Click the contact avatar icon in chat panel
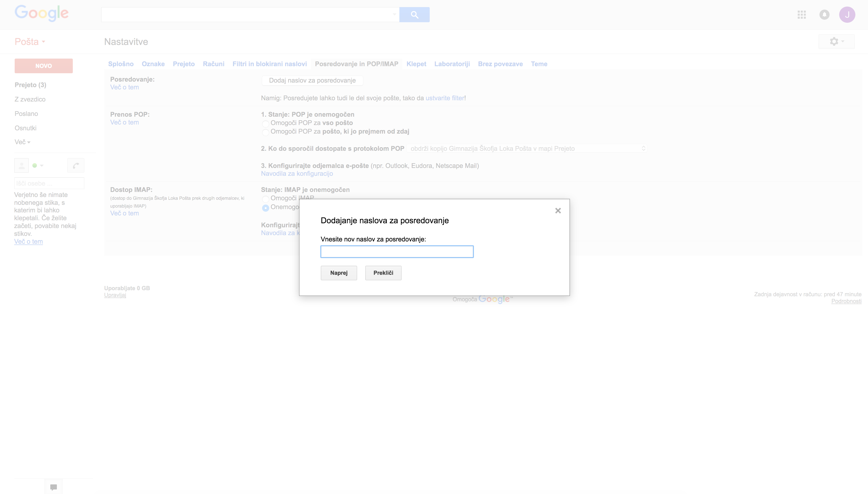Image resolution: width=868 pixels, height=494 pixels. click(x=21, y=166)
